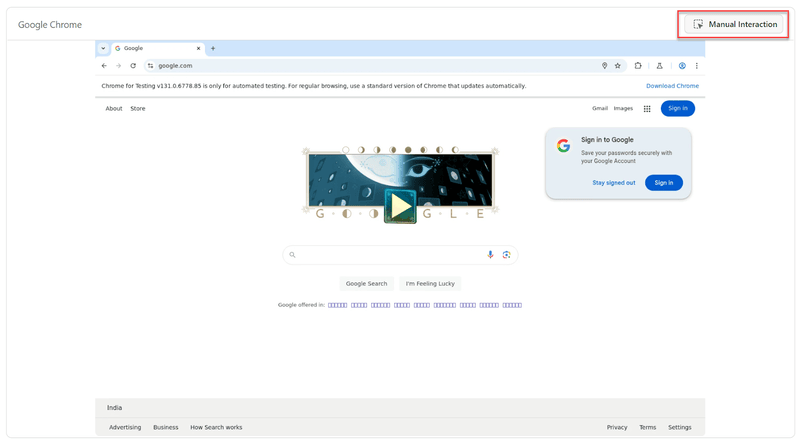This screenshot has height=445, width=800.
Task: Click I'm Feeling Lucky button
Action: (430, 284)
